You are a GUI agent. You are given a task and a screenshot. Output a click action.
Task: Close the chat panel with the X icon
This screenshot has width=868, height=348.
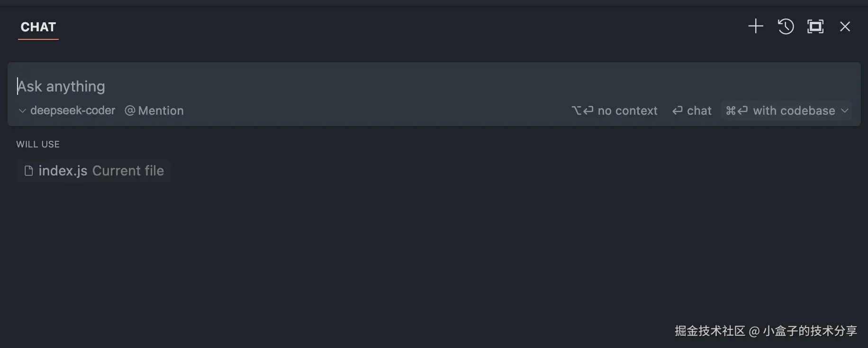tap(845, 27)
